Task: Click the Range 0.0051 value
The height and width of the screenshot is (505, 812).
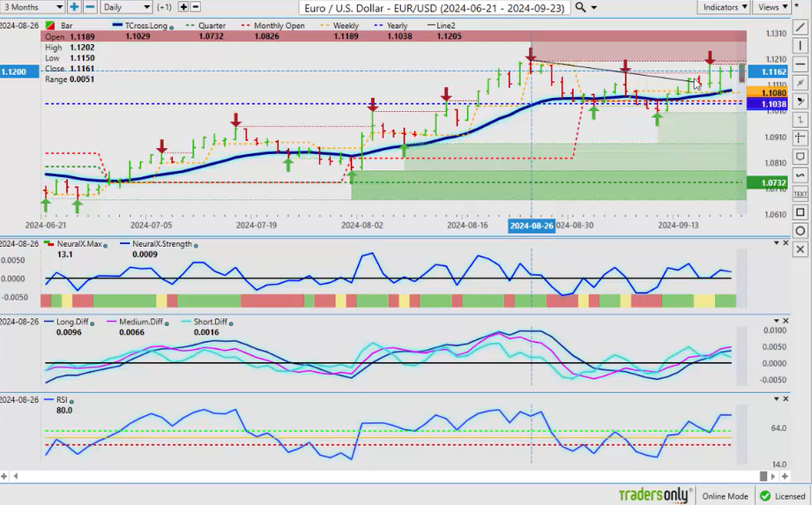Action: pos(82,79)
